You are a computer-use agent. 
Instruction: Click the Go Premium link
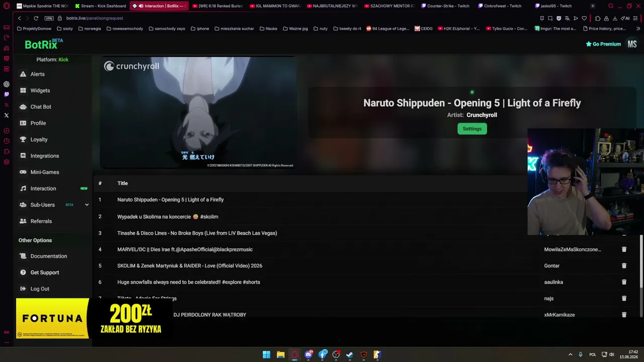click(603, 44)
